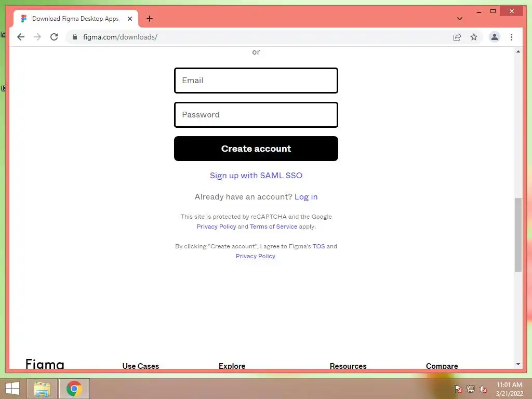Click the Figma favicon on the tab
Viewport: 532px width, 399px height.
click(x=23, y=19)
